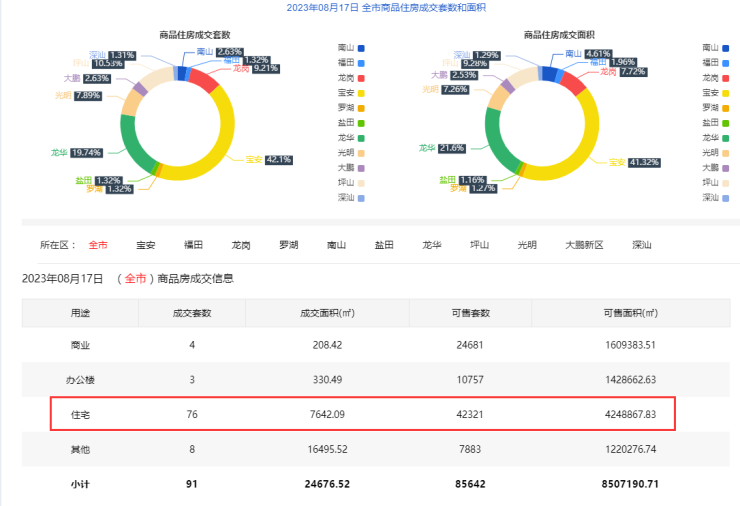Open the 福田 district tab

tap(194, 244)
